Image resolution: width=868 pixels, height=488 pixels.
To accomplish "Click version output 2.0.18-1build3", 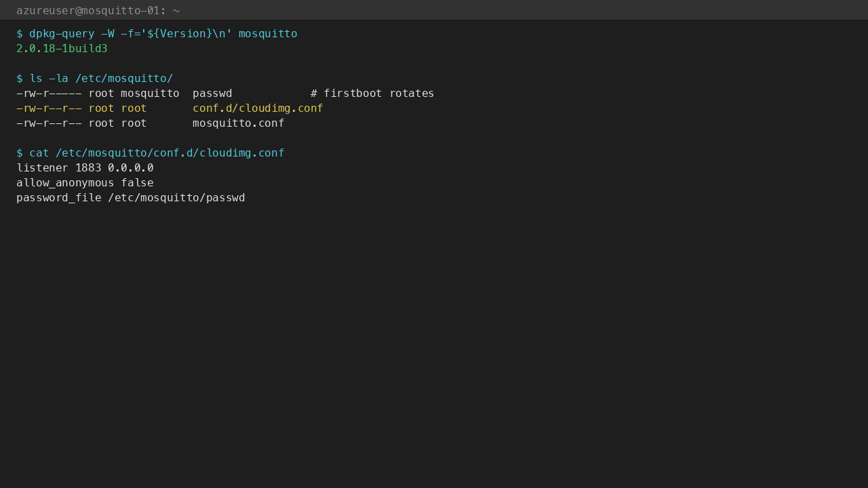I will [x=62, y=49].
